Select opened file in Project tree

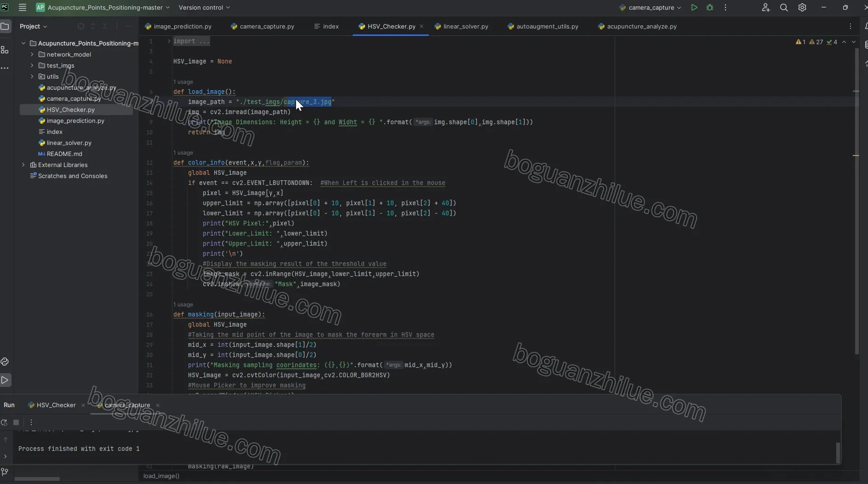click(81, 26)
